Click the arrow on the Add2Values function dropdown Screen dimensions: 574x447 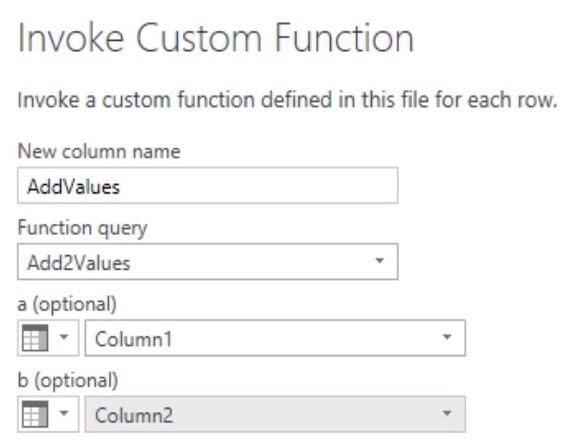pyautogui.click(x=380, y=261)
